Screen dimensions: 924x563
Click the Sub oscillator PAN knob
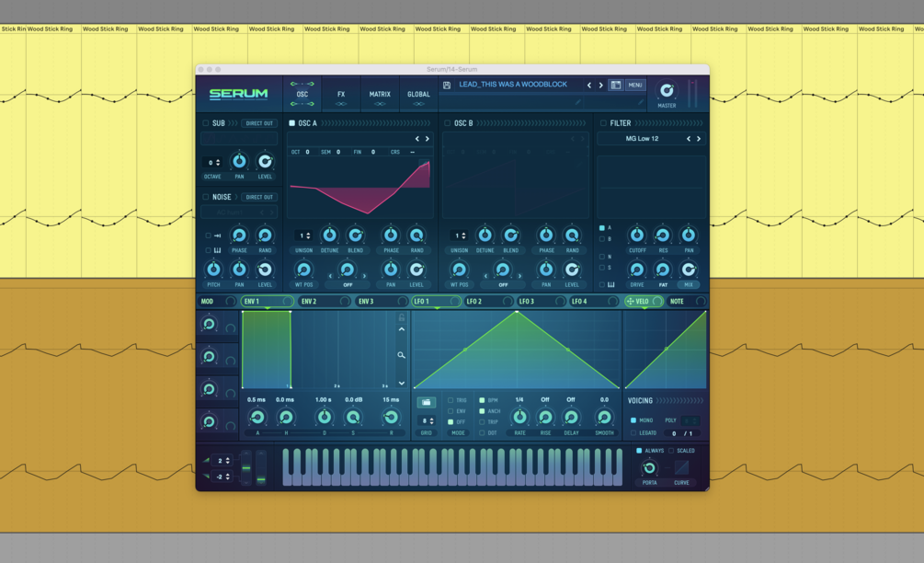[x=239, y=161]
